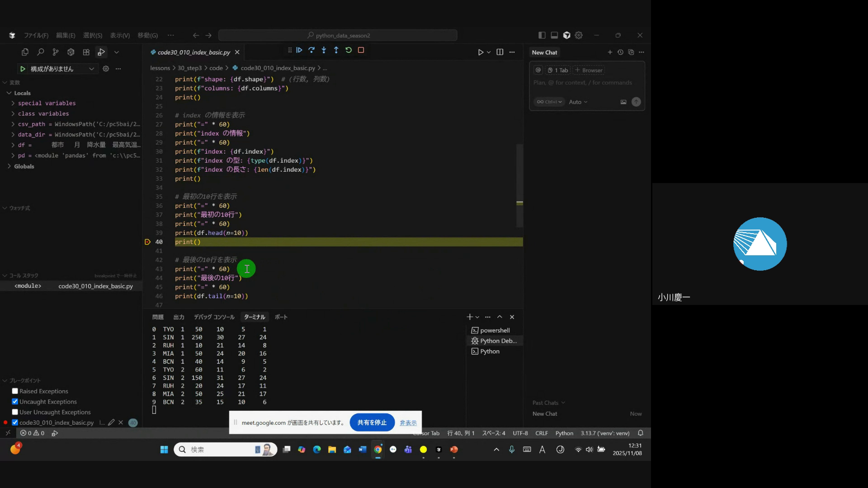Click the debug Continue button
This screenshot has height=488, width=868.
(x=299, y=50)
